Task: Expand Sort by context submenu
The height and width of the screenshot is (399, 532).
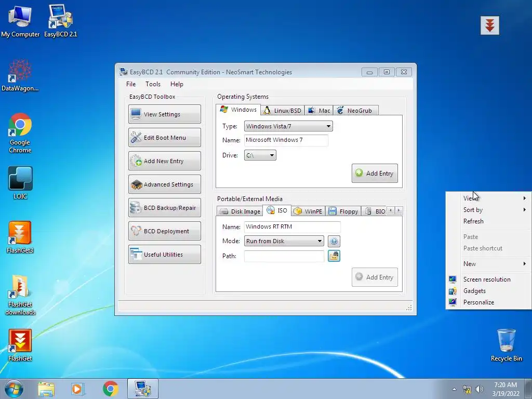Action: click(488, 210)
